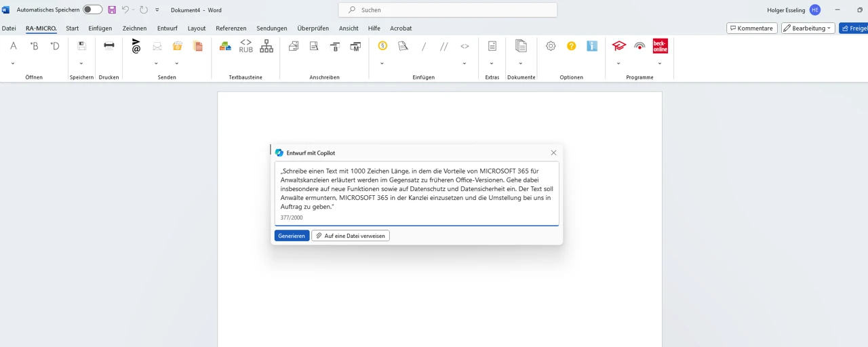Screen dimensions: 868x347
Task: Expand dropdown under the beck-online icon
Action: tap(660, 64)
